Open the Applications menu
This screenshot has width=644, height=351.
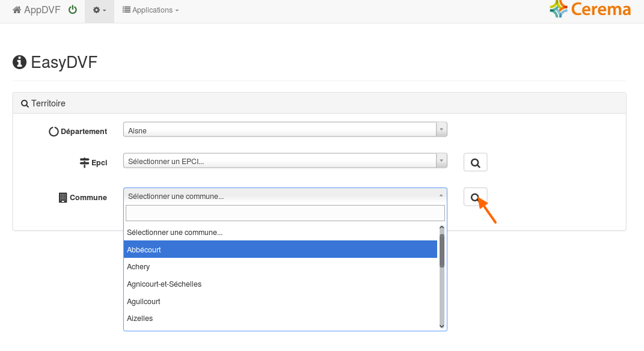point(150,10)
